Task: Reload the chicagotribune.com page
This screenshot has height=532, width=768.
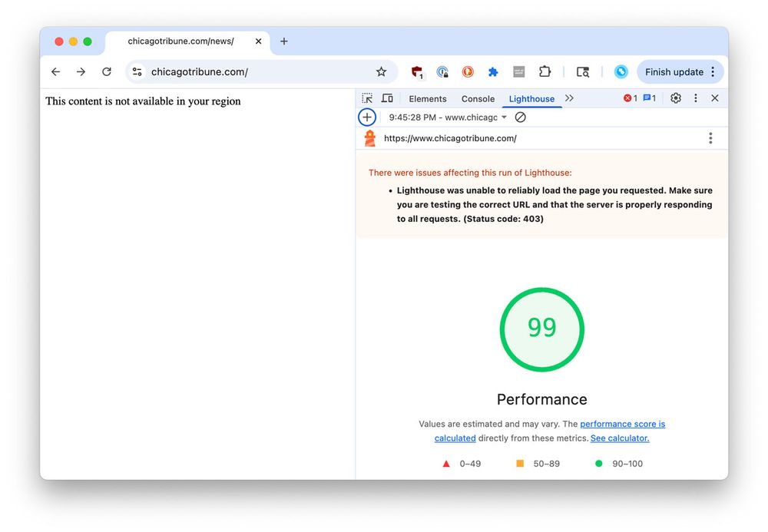Action: click(x=107, y=72)
